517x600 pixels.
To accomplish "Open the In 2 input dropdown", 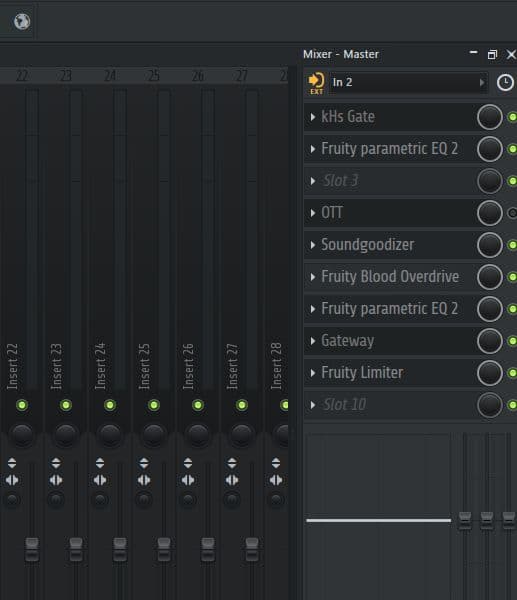I will coord(408,83).
